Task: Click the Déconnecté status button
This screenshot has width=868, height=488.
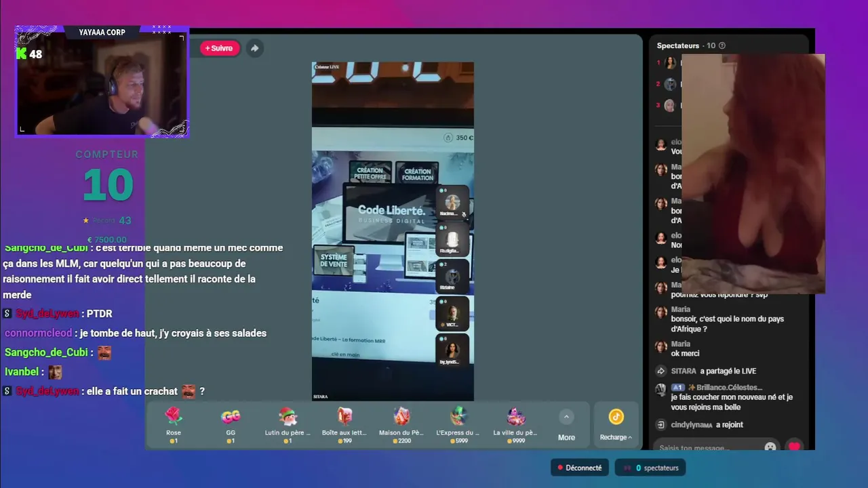Action: click(x=580, y=468)
